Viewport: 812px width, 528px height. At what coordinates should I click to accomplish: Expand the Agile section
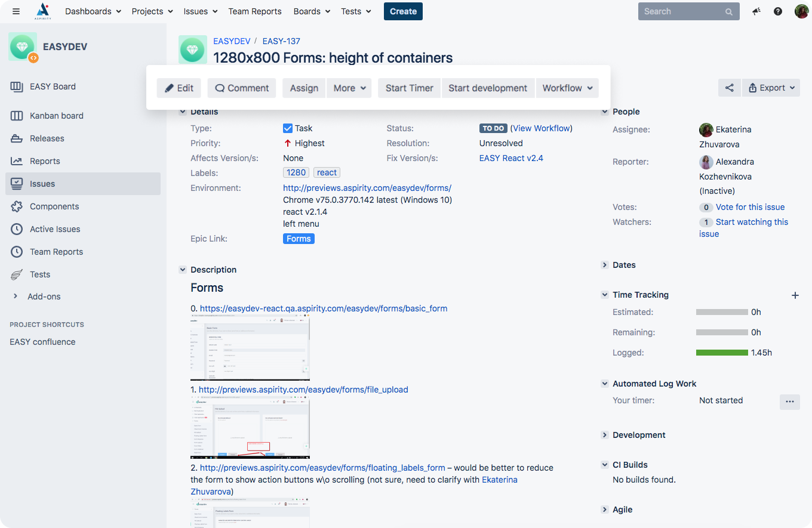tap(605, 510)
